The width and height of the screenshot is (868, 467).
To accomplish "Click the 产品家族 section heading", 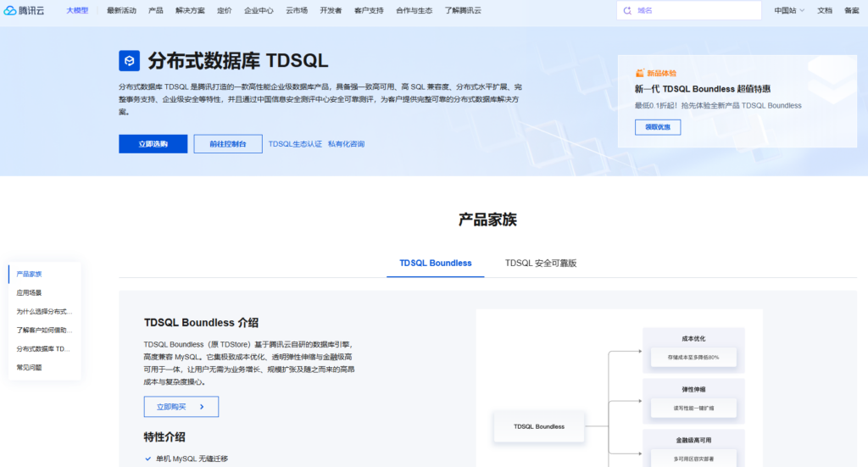I will [x=487, y=220].
